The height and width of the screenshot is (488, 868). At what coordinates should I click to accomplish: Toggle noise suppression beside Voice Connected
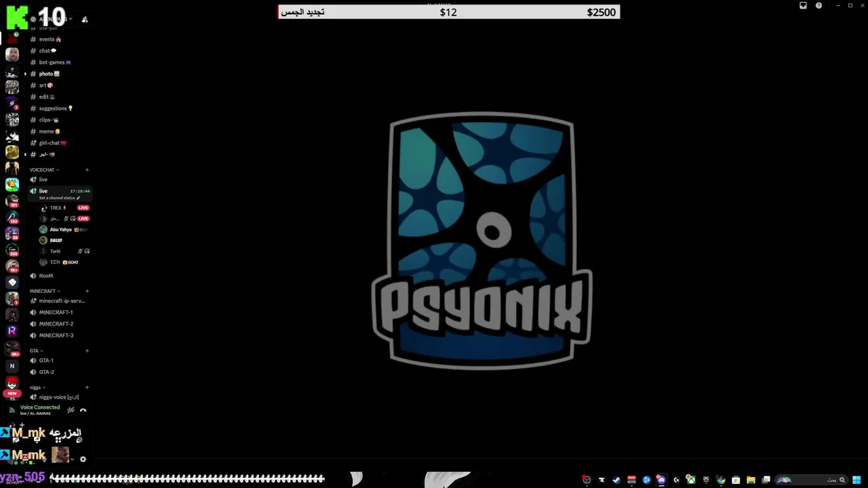[x=71, y=410]
